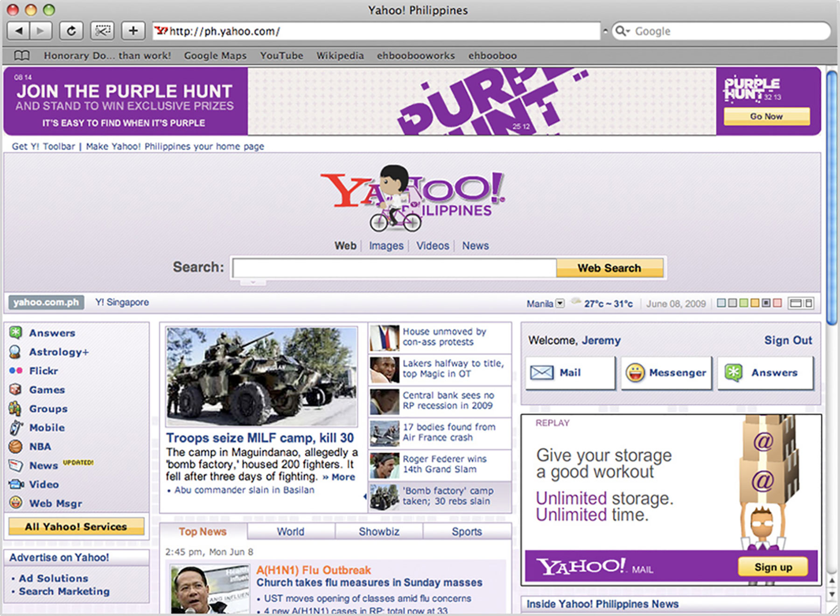Screen dimensions: 840x616
Task: Click the Games dice icon
Action: 15,389
